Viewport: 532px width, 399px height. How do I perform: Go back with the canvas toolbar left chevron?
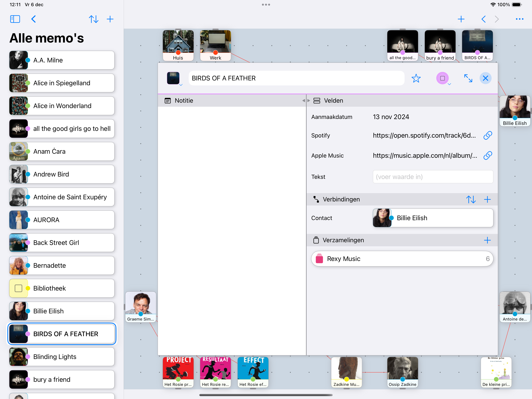483,19
